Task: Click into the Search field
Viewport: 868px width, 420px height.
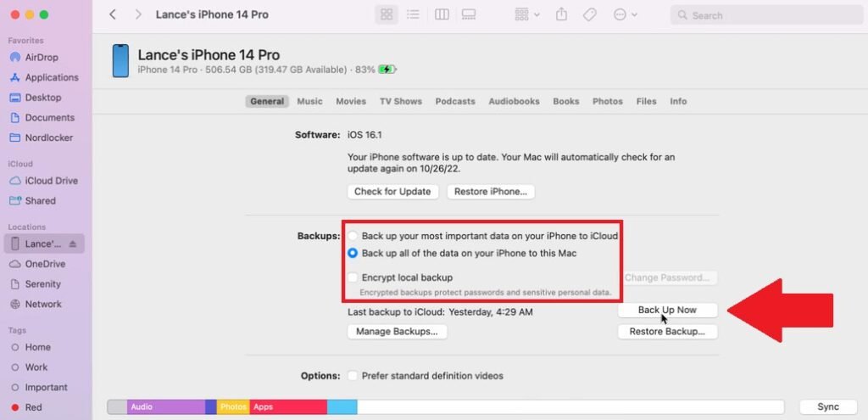Action: (766, 15)
